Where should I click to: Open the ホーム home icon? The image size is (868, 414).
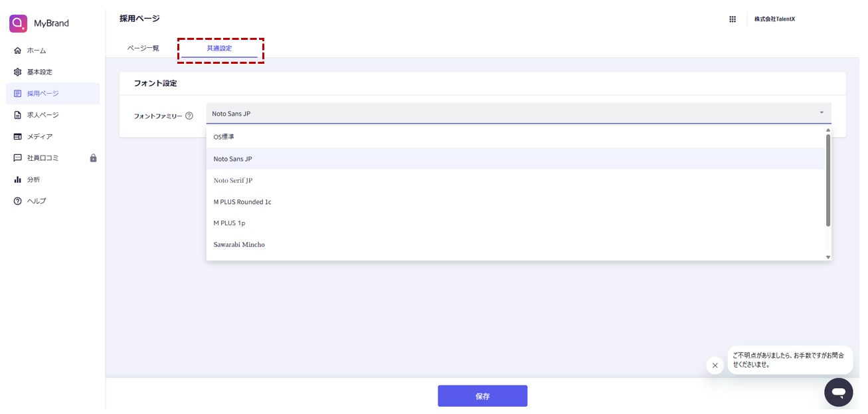(18, 51)
